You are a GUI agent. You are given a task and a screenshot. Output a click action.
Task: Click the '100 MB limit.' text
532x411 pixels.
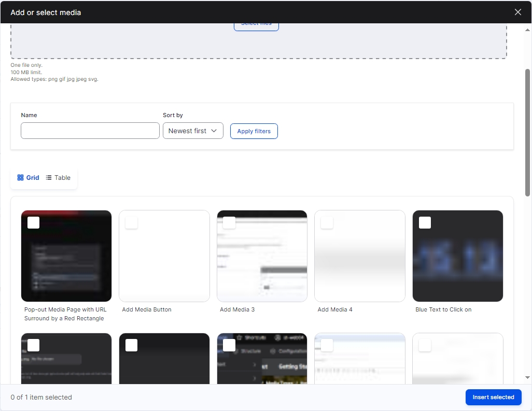tap(26, 72)
